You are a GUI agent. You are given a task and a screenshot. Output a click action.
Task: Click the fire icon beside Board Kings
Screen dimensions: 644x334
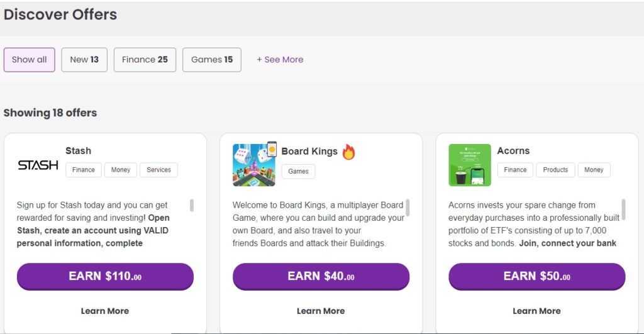348,152
